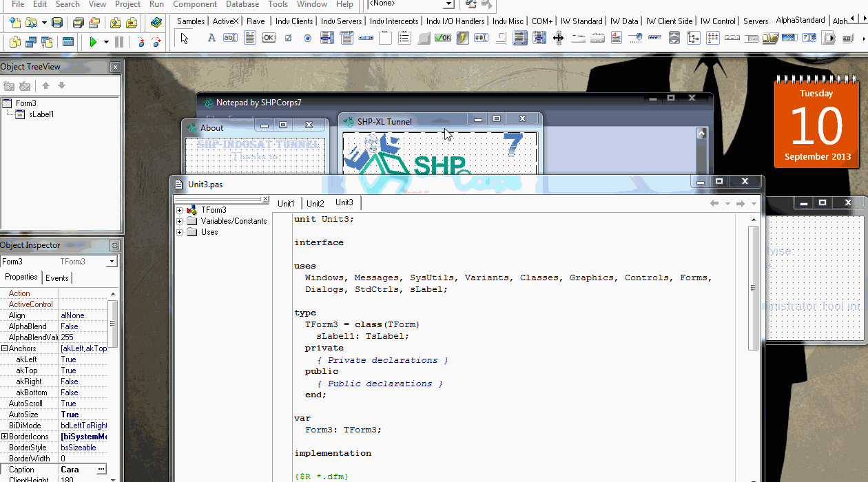
Task: Open the Samples palette tab
Action: coord(191,21)
